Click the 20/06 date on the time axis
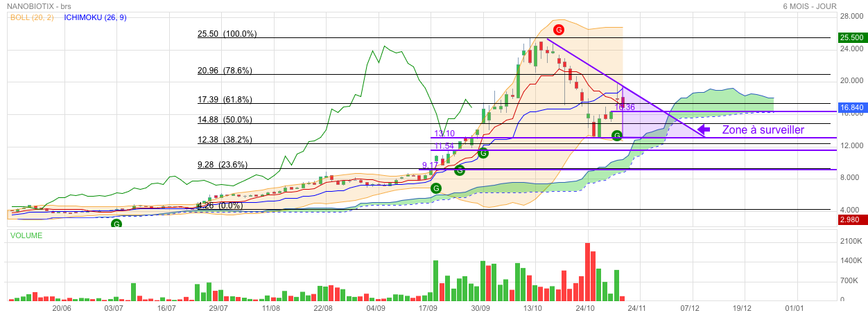Image resolution: width=868 pixels, height=315 pixels. pyautogui.click(x=62, y=307)
